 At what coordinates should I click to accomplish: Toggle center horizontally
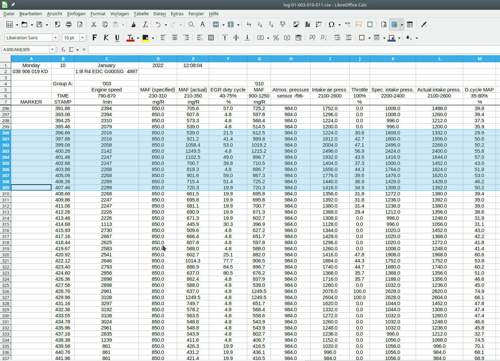[175, 38]
